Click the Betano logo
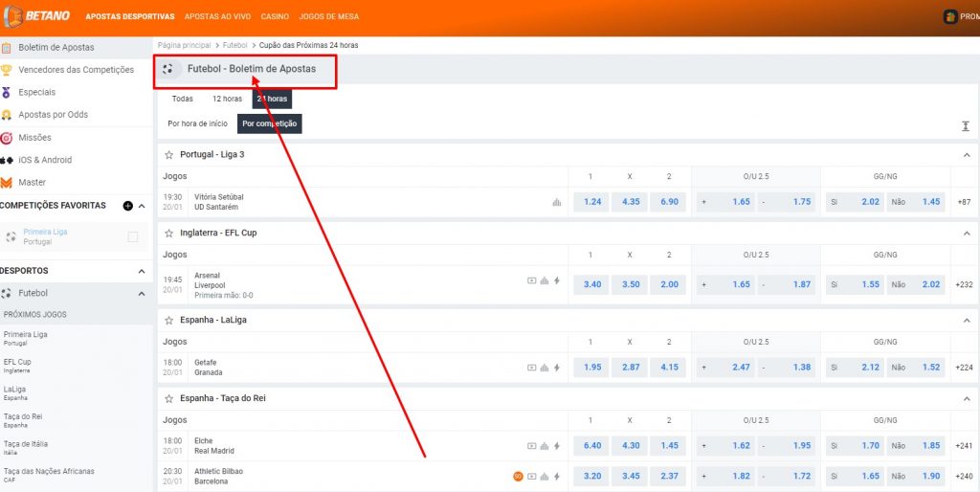Viewport: 980px width, 492px height. pos(36,16)
